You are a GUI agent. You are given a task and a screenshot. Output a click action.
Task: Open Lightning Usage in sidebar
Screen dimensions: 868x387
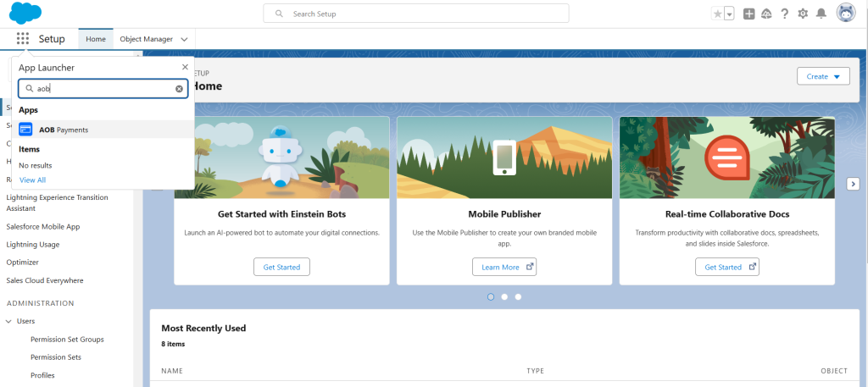pyautogui.click(x=33, y=245)
